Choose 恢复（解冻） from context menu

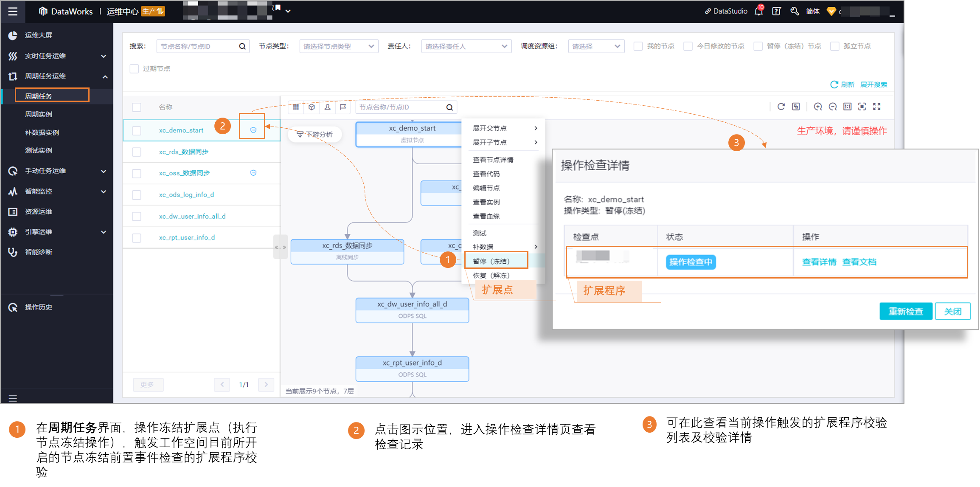(x=491, y=276)
